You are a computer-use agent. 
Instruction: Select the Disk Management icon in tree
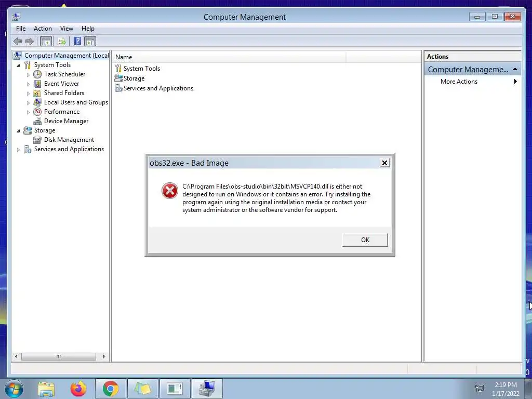pos(37,140)
